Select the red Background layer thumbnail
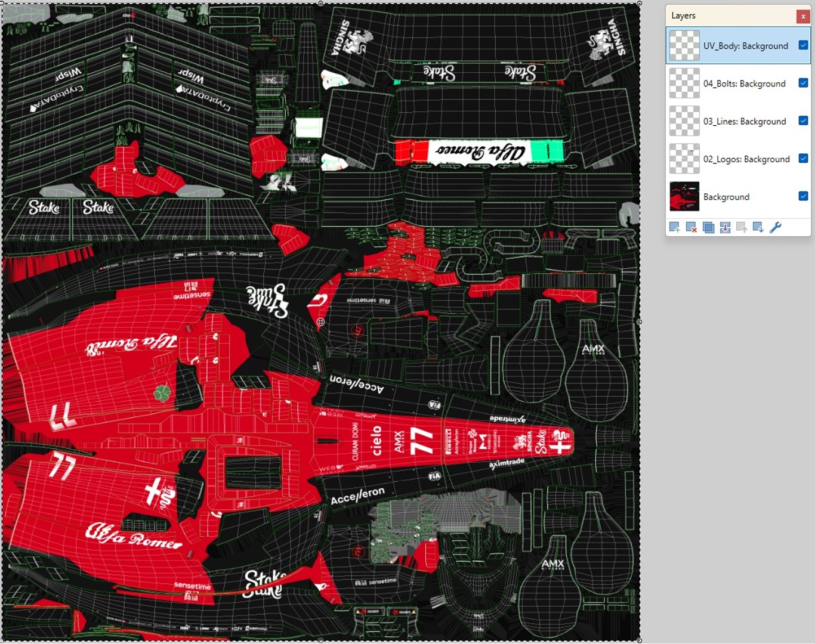 pos(684,196)
